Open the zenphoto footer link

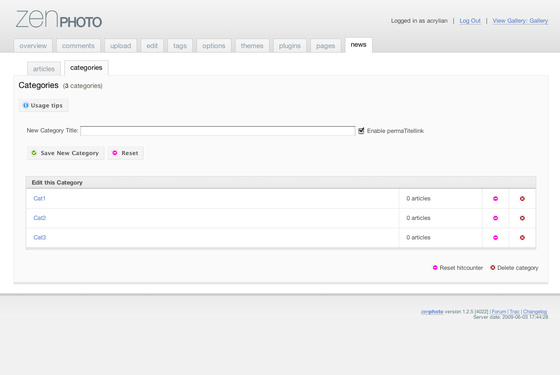point(432,311)
